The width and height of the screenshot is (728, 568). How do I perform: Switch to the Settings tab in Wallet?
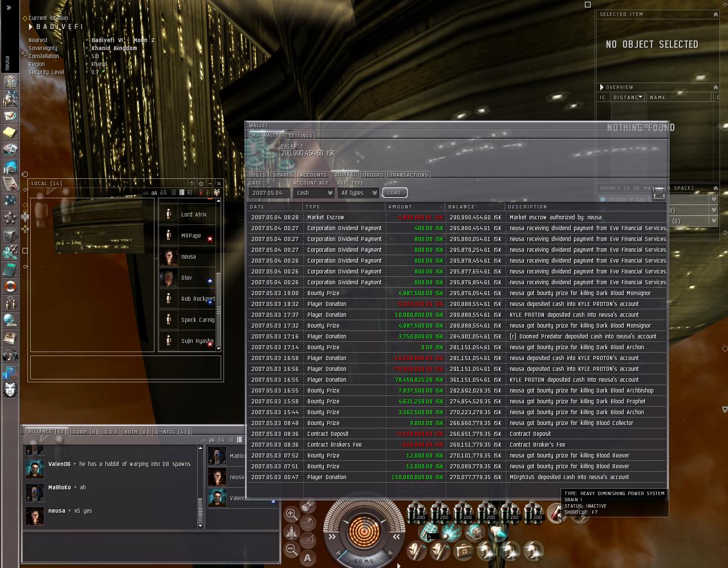click(x=300, y=136)
